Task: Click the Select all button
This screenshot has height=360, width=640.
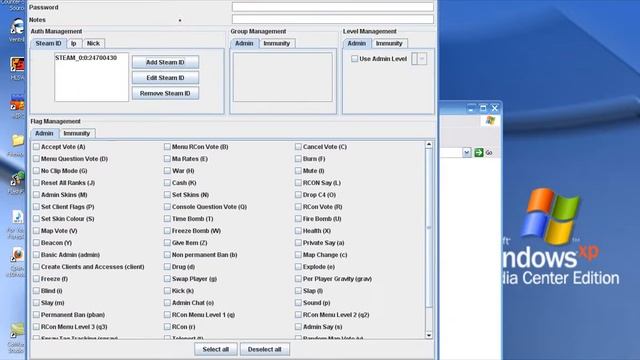Action: [216, 349]
